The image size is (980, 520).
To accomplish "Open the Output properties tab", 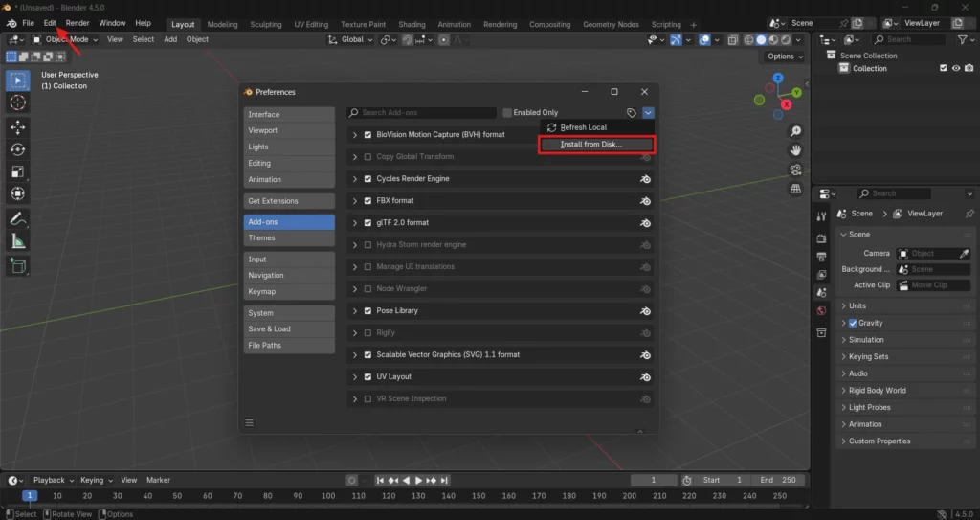I will pyautogui.click(x=821, y=257).
